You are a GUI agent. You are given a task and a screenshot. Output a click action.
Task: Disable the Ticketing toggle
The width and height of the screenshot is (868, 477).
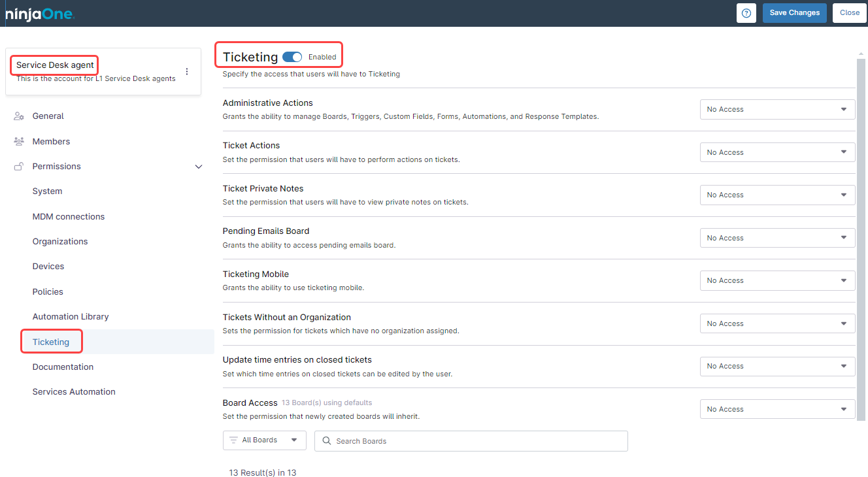(x=292, y=57)
